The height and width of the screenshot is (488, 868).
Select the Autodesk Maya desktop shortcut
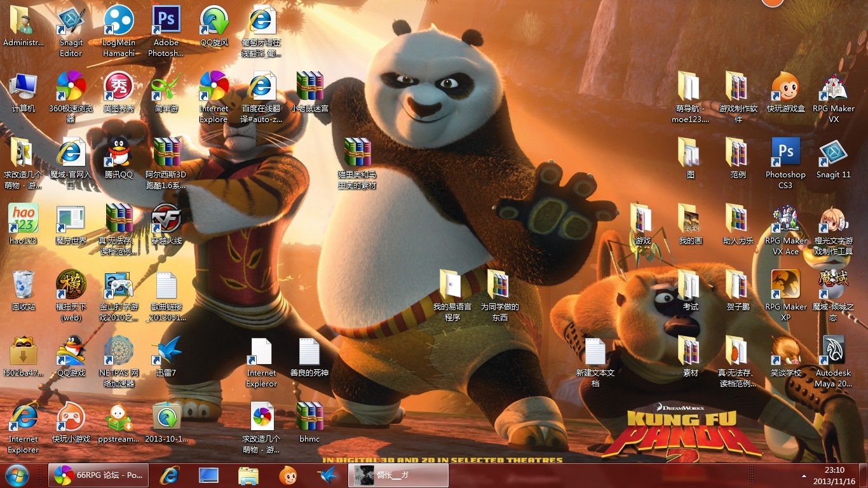click(x=834, y=362)
